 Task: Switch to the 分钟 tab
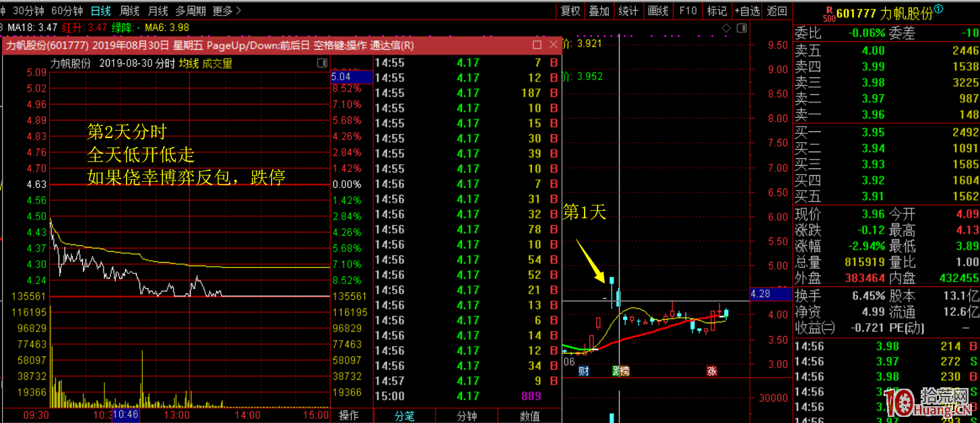(467, 416)
